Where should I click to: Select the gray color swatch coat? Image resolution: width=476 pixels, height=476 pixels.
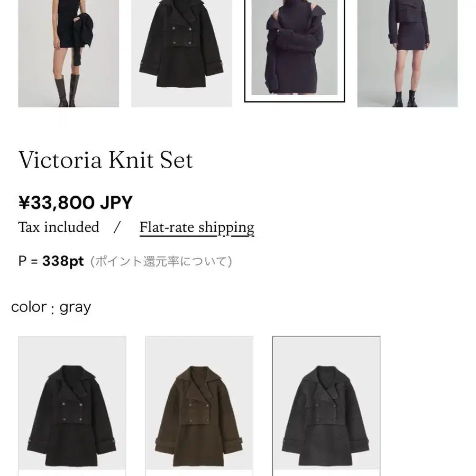pyautogui.click(x=326, y=406)
